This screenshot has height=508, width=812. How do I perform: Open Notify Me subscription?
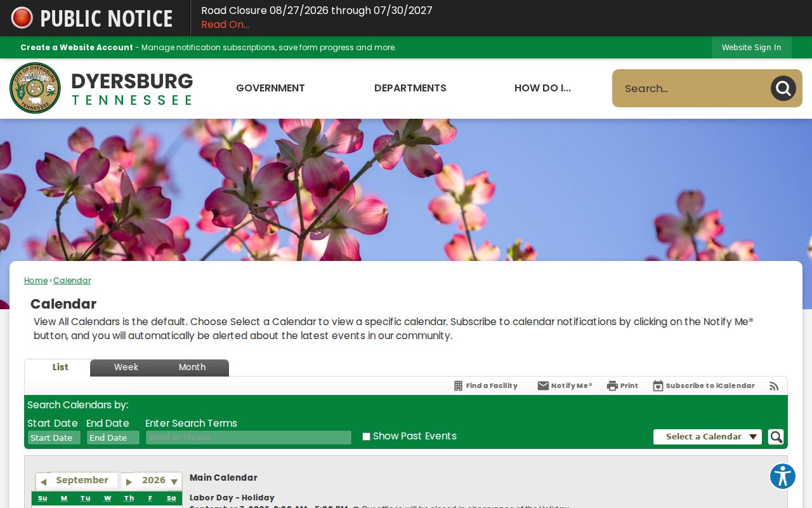[565, 385]
